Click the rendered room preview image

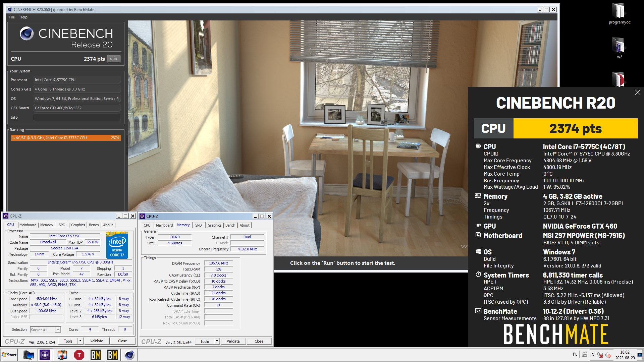342,138
